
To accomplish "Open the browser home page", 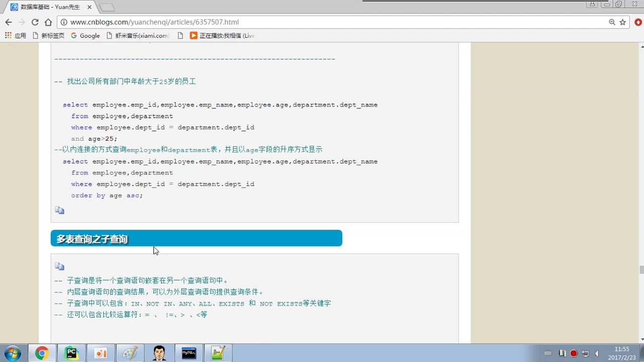I will 48,22.
